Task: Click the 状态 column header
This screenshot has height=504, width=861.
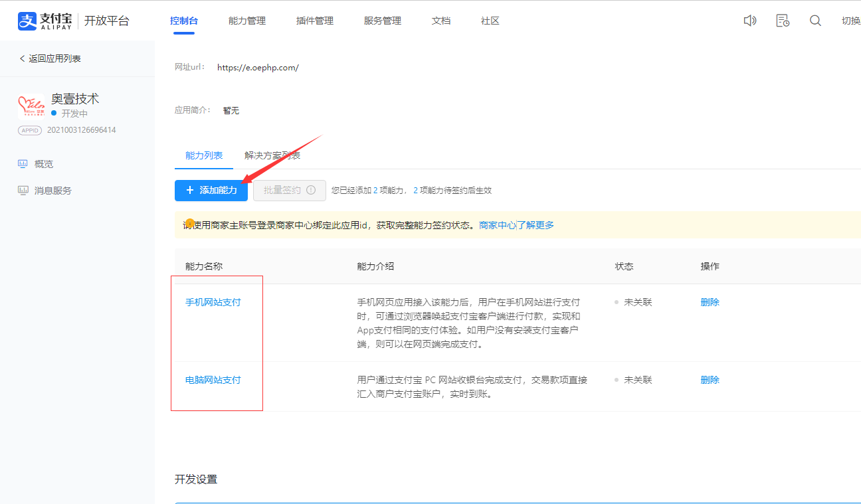Action: 624,266
